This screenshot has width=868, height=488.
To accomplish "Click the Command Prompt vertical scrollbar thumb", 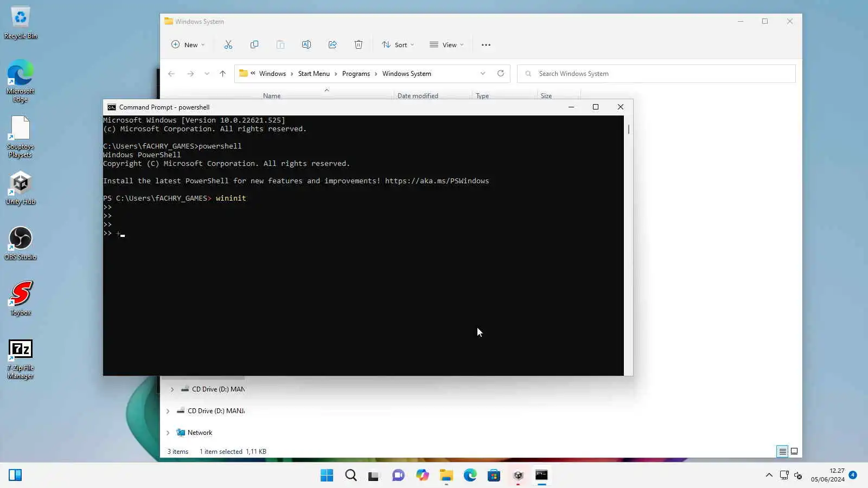I will click(x=629, y=129).
